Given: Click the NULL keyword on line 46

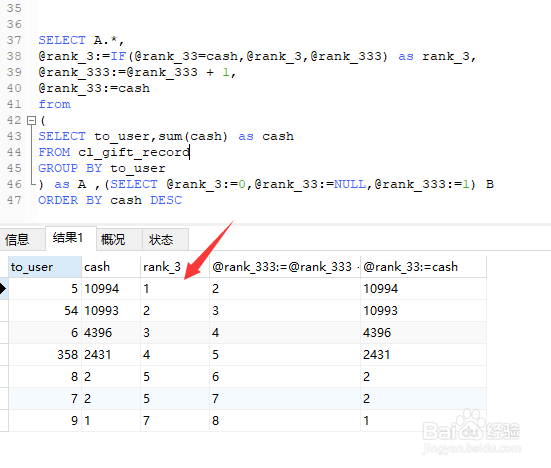Looking at the screenshot, I should pos(350,184).
